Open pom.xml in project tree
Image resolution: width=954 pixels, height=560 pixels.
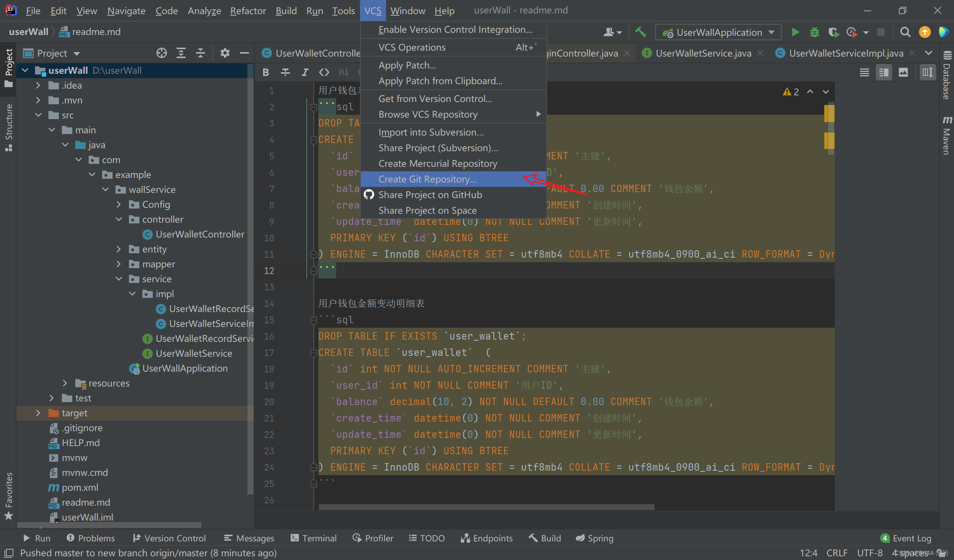coord(80,487)
